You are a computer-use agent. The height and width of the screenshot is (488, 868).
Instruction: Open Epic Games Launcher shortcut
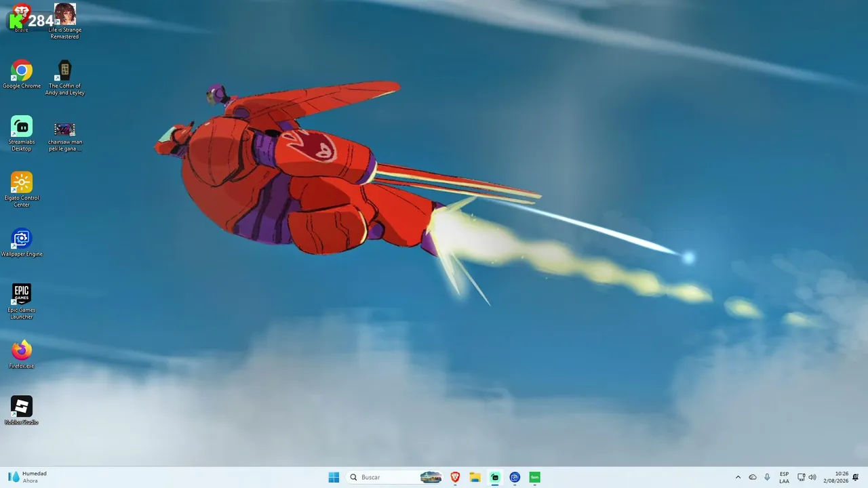[22, 302]
